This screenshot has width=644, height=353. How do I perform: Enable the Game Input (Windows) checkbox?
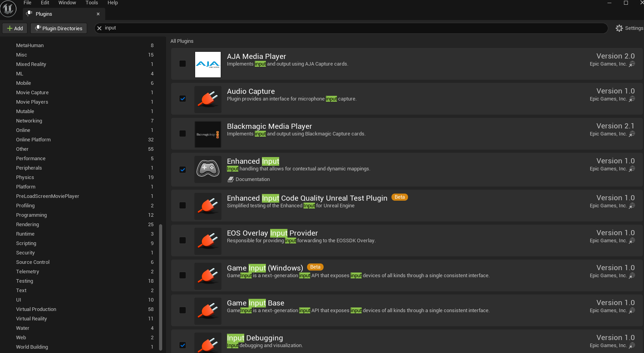pyautogui.click(x=183, y=275)
